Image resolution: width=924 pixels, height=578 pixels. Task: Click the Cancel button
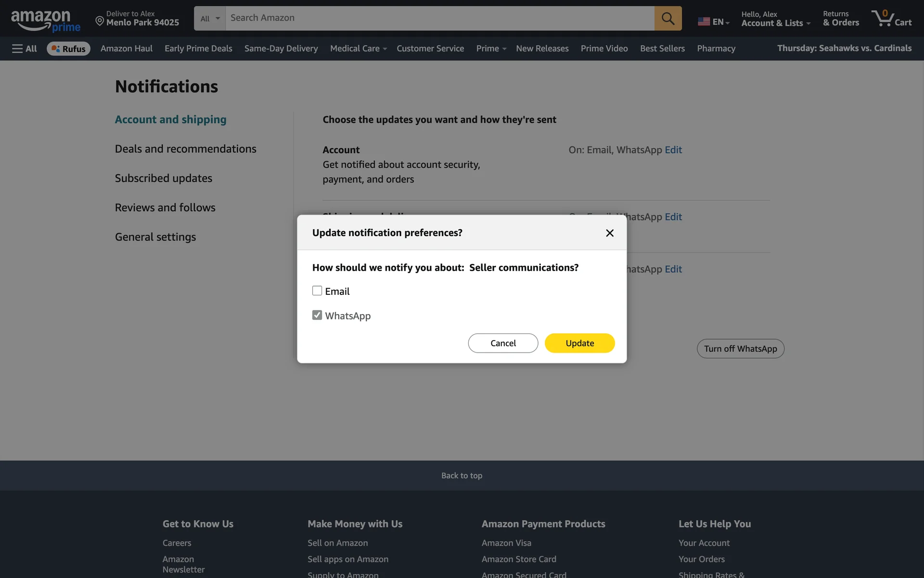tap(503, 343)
